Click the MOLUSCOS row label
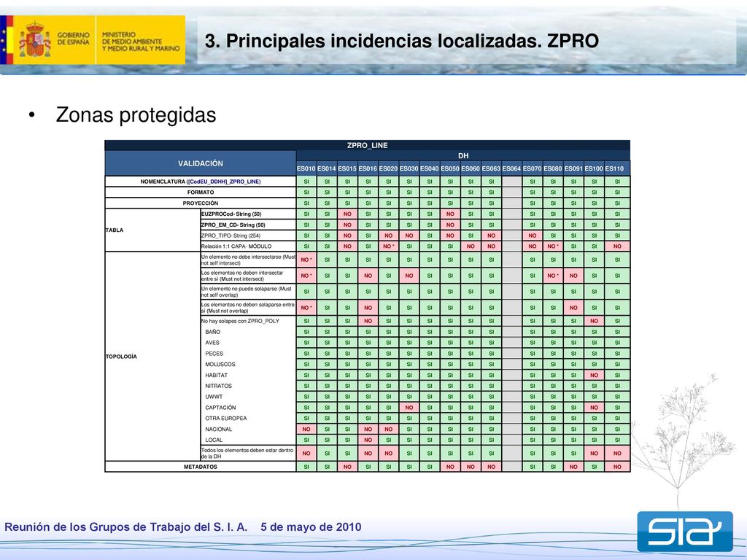The height and width of the screenshot is (560, 747). 220,365
